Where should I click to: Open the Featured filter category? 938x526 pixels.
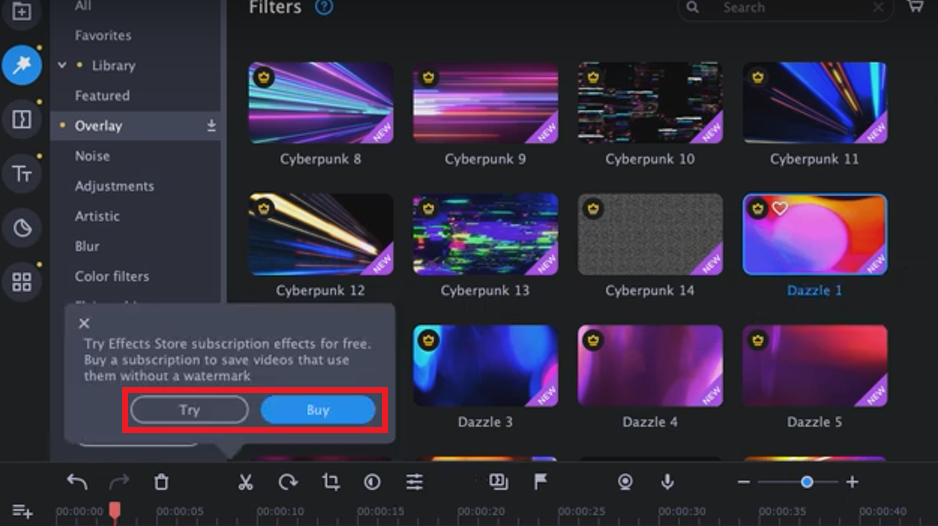point(102,95)
